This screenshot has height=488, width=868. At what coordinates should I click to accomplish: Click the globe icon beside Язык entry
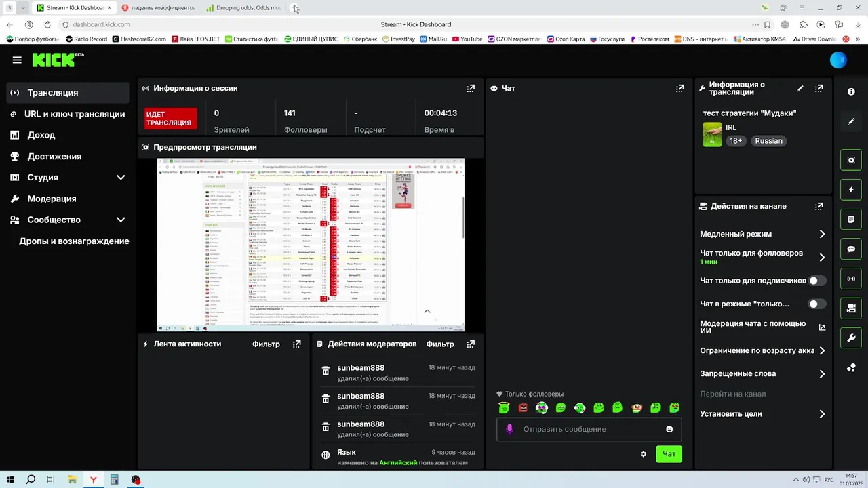[325, 455]
